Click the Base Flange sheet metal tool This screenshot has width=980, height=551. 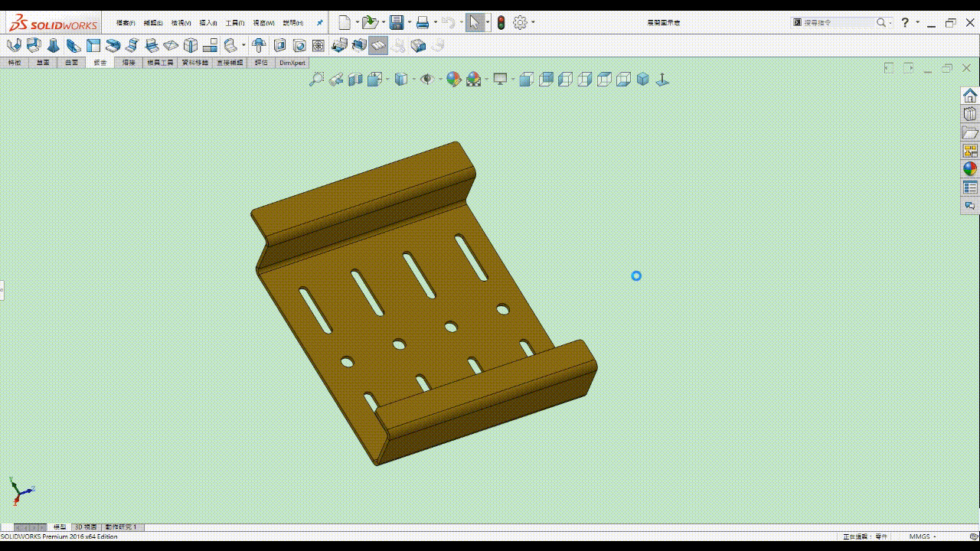click(x=14, y=45)
